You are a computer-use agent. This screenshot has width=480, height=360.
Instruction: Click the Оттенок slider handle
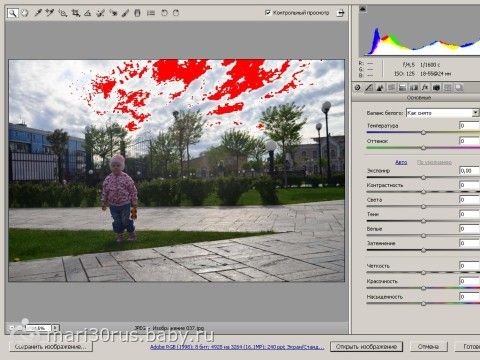click(x=423, y=147)
